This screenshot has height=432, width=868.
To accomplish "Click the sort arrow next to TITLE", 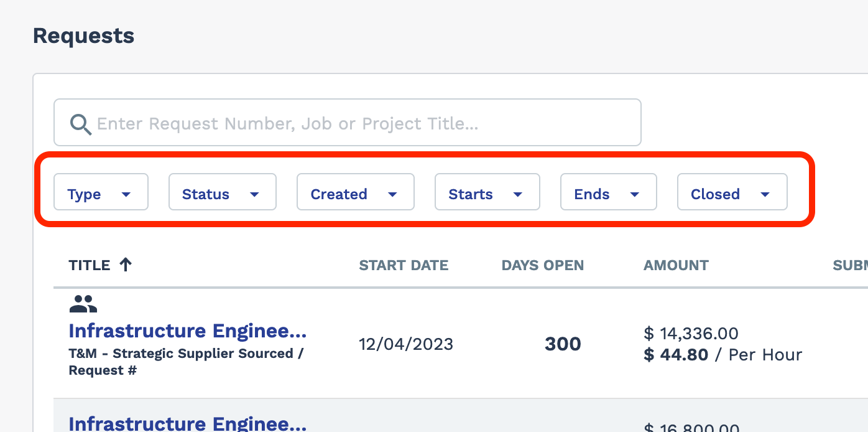I will coord(126,265).
